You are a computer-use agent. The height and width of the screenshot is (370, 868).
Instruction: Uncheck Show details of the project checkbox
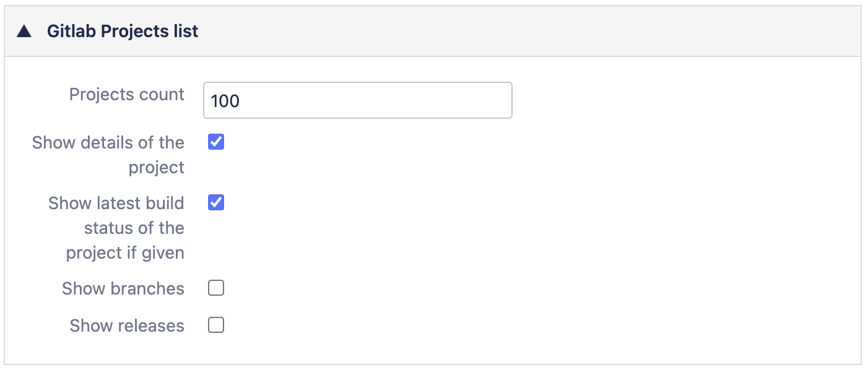tap(216, 142)
